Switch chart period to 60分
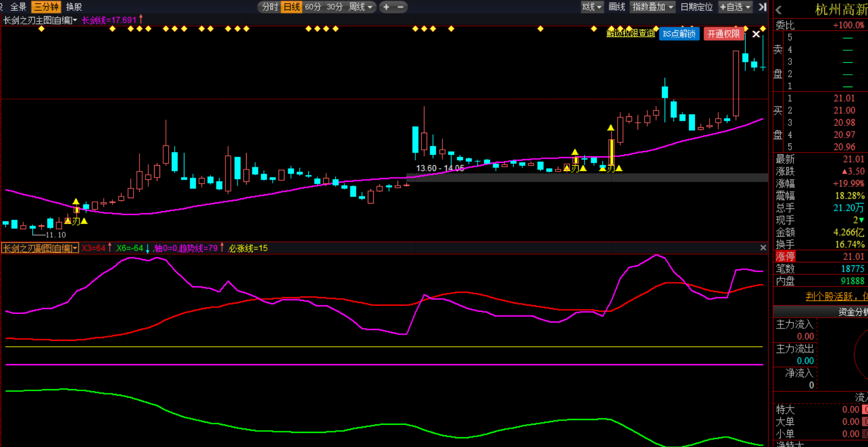Image resolution: width=868 pixels, height=447 pixels. (x=313, y=7)
